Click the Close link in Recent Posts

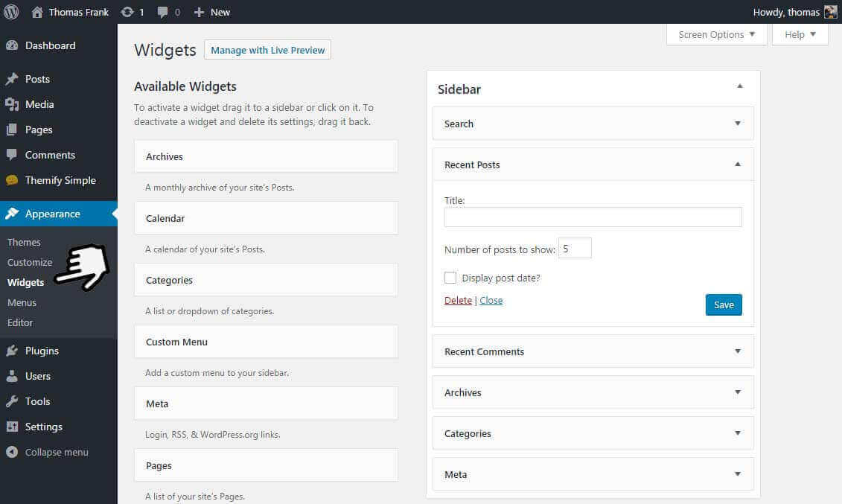(491, 301)
